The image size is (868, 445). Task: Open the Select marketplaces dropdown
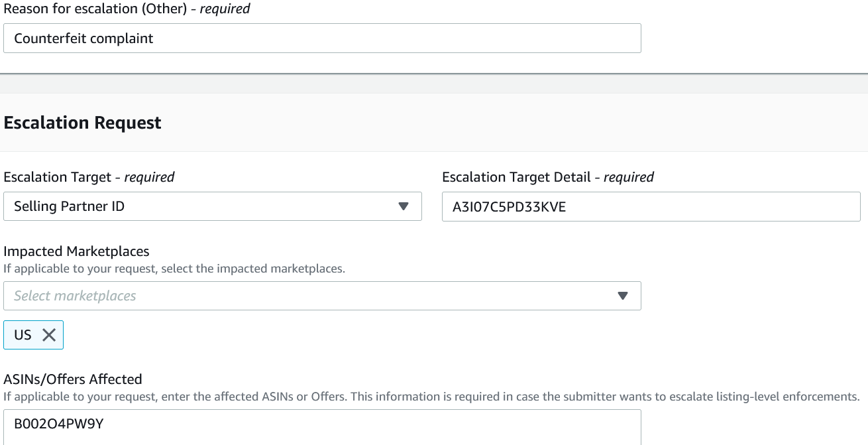tap(322, 296)
